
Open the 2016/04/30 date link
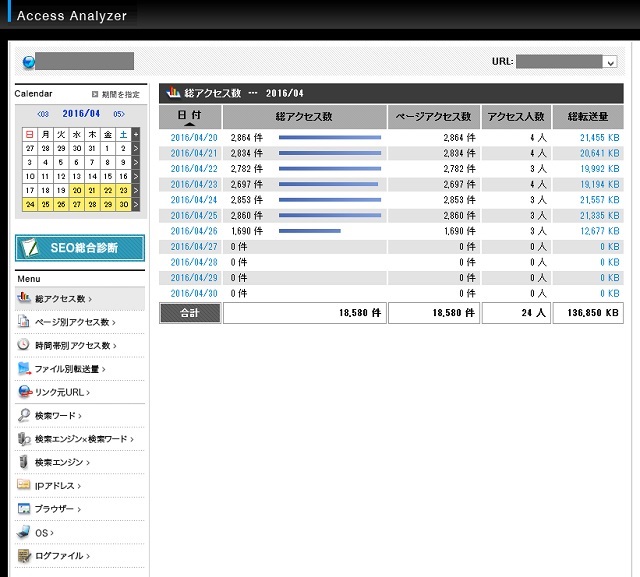point(194,293)
